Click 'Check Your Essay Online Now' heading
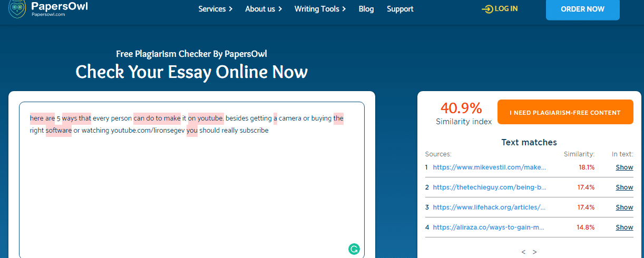The image size is (644, 258). click(x=192, y=72)
